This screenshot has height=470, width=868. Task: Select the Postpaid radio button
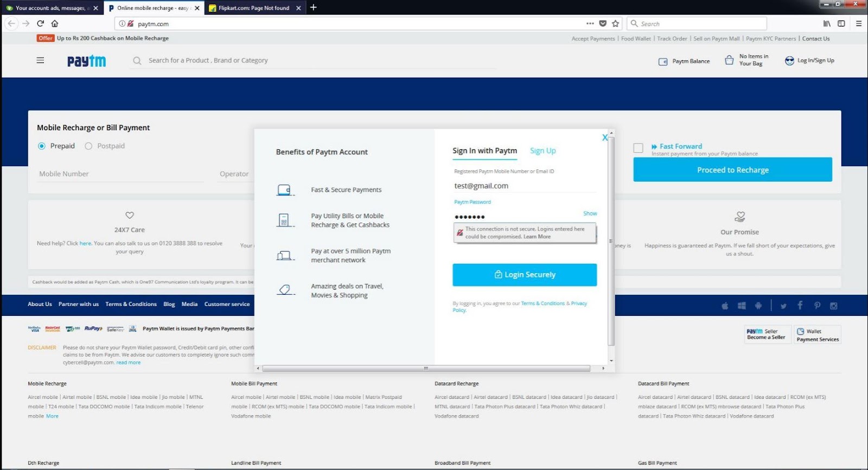click(88, 146)
